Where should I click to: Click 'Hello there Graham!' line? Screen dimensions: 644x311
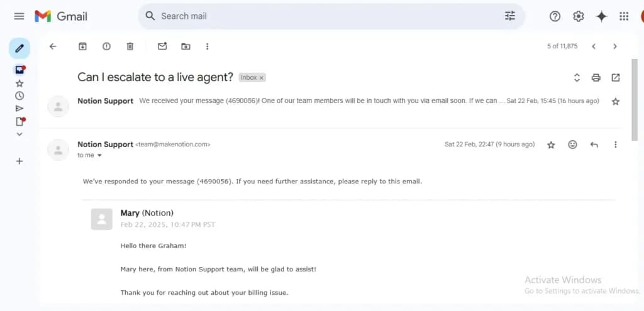point(153,246)
